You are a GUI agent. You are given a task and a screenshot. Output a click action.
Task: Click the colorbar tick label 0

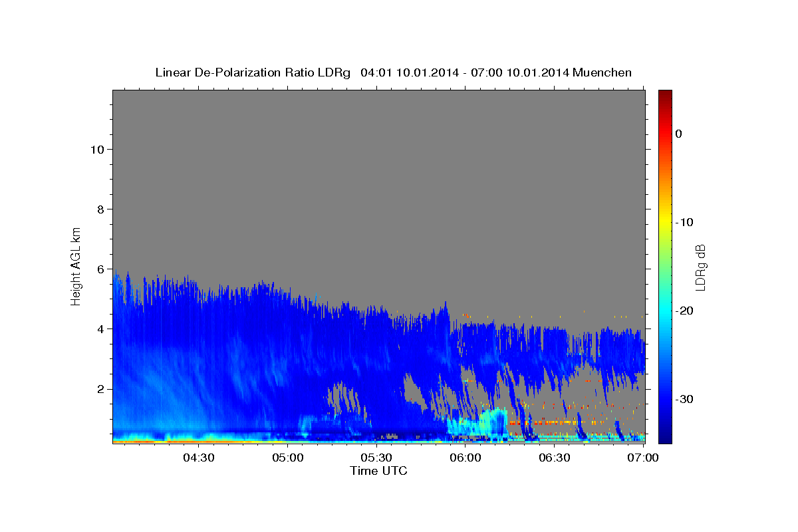click(x=678, y=134)
